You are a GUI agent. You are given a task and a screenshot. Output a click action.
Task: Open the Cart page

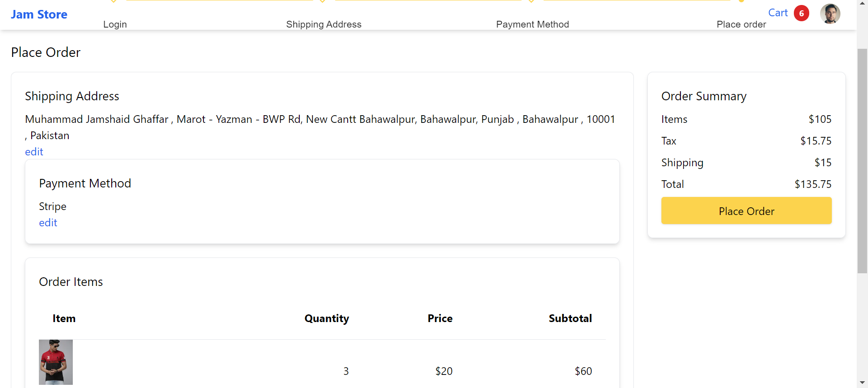(x=778, y=13)
